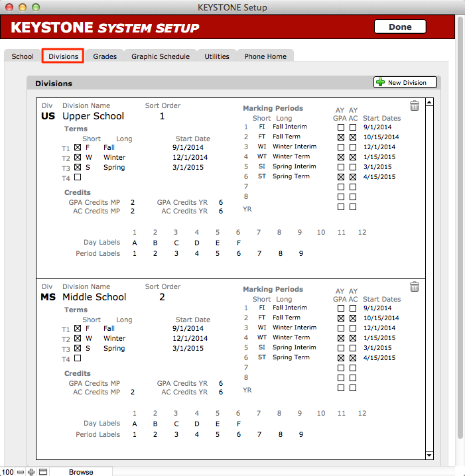
Task: Delete the Upper School division via trash icon
Action: click(x=415, y=106)
